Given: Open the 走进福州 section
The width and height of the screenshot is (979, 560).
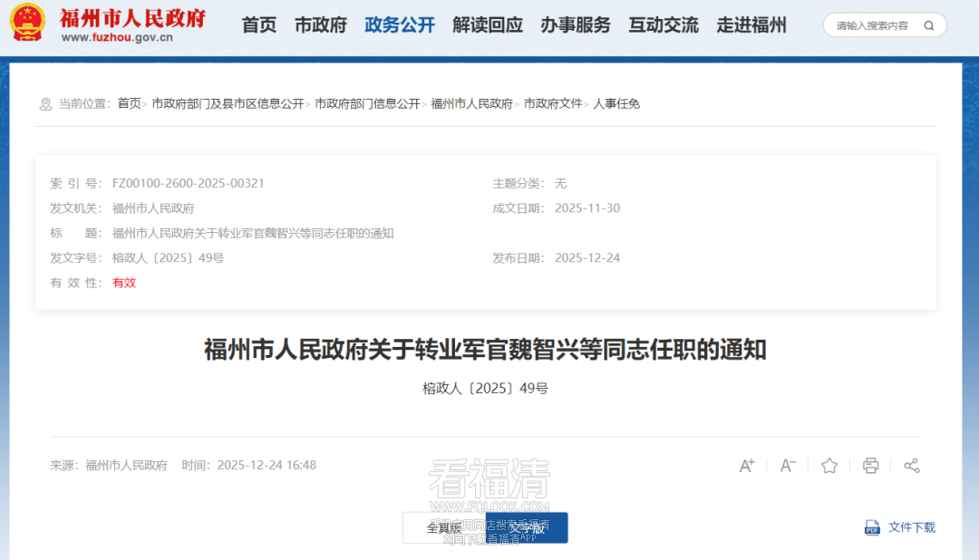Looking at the screenshot, I should tap(751, 25).
